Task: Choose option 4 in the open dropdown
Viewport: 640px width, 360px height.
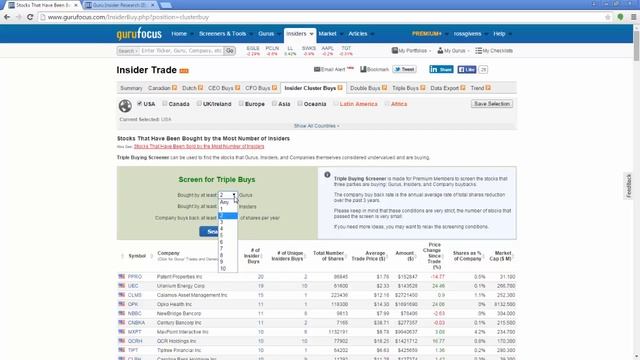Action: (x=228, y=229)
